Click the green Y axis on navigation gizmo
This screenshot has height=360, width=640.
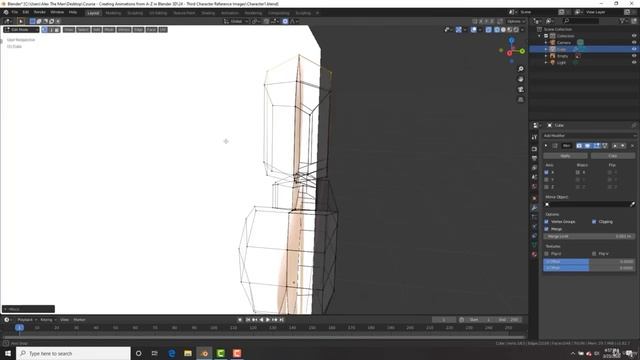[522, 51]
